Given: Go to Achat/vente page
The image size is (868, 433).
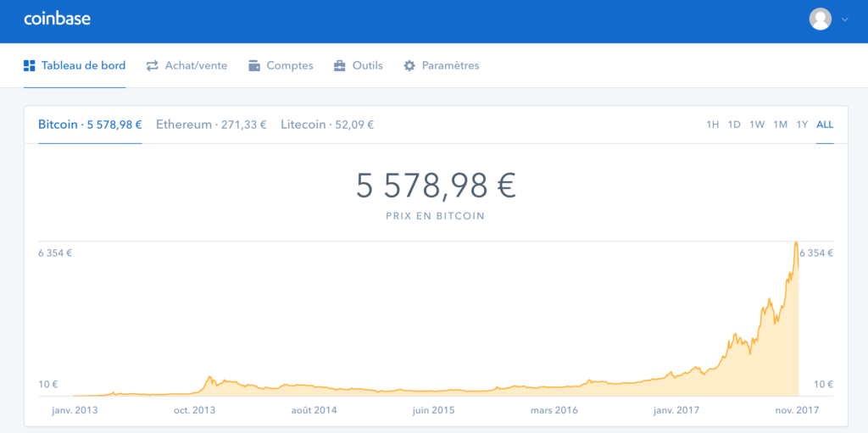Looking at the screenshot, I should [186, 66].
